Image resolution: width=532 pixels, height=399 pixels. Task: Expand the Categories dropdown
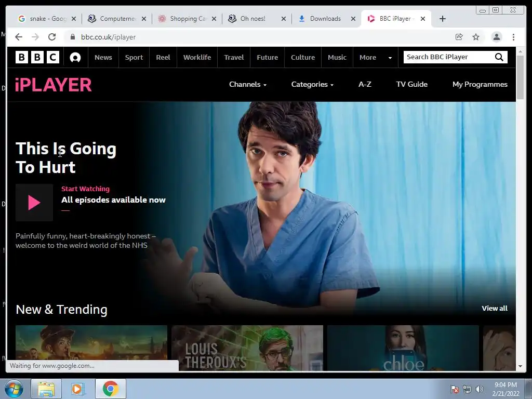click(312, 85)
